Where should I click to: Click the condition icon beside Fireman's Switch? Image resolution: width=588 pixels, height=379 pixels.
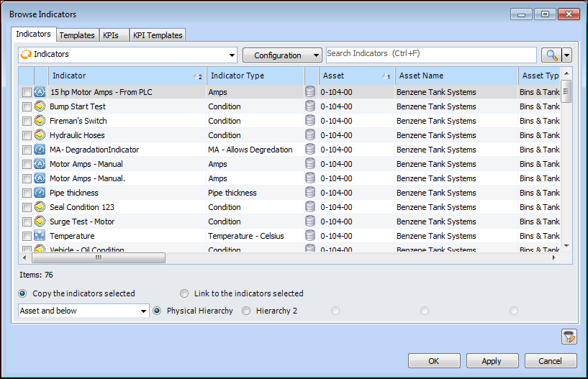pos(40,121)
